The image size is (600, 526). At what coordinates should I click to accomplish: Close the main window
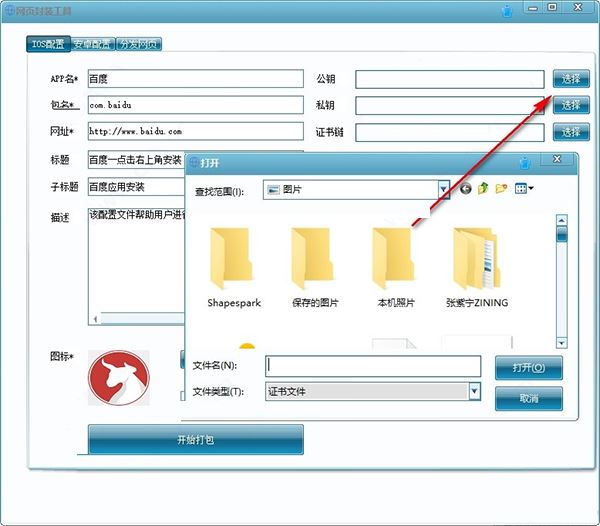[578, 7]
